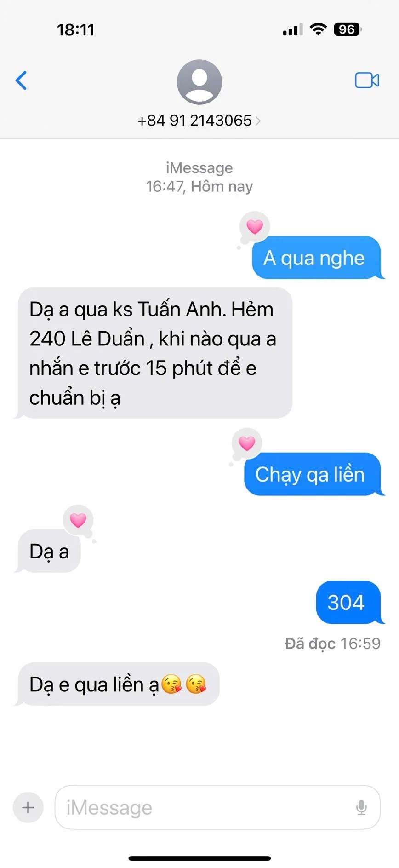Tap heart reaction on "Chạy qa liền"
399x868 pixels.
pyautogui.click(x=247, y=443)
